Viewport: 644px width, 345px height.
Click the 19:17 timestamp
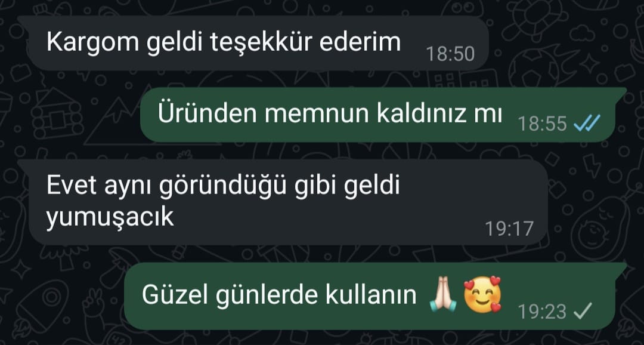pos(509,229)
